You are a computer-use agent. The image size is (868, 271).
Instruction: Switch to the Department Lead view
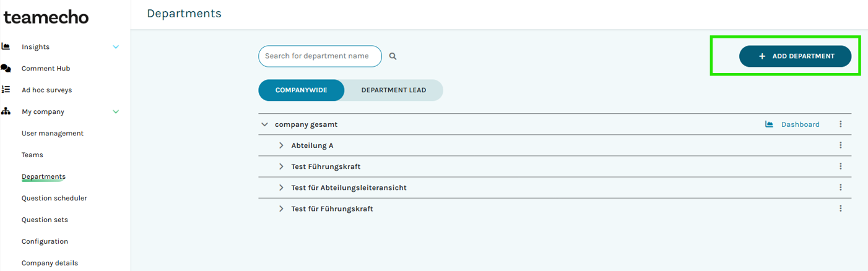[394, 90]
